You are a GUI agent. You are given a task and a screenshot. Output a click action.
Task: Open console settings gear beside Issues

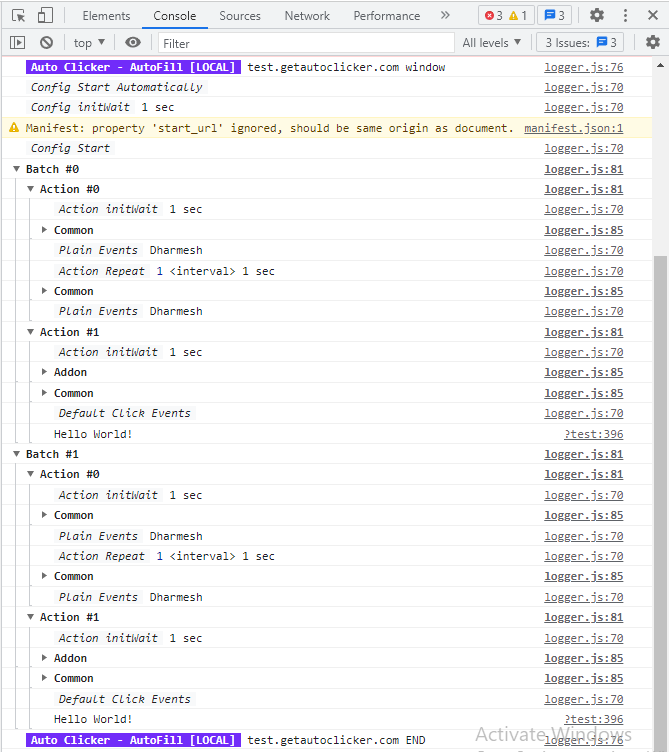coord(652,42)
